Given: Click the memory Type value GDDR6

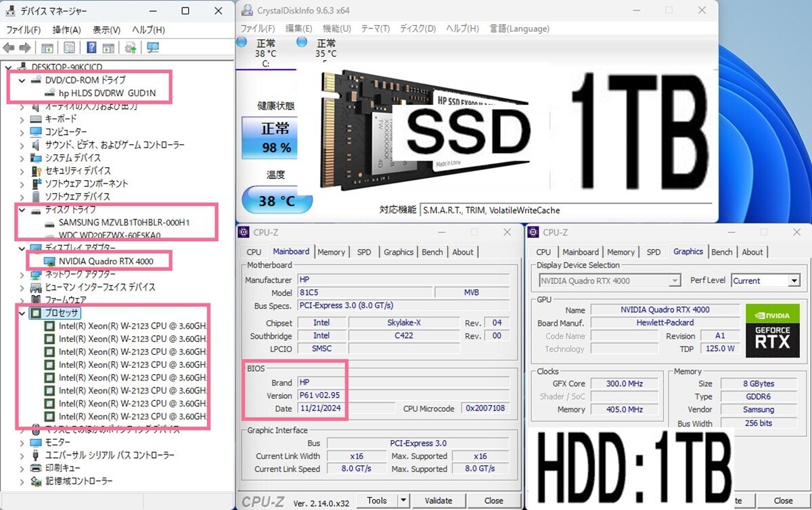Looking at the screenshot, I should click(x=759, y=396).
